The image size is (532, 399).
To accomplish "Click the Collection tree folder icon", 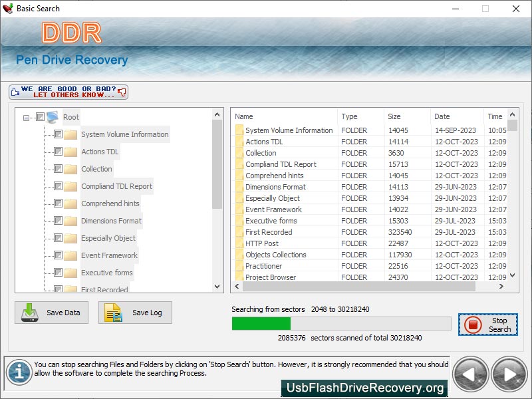I will tap(70, 169).
